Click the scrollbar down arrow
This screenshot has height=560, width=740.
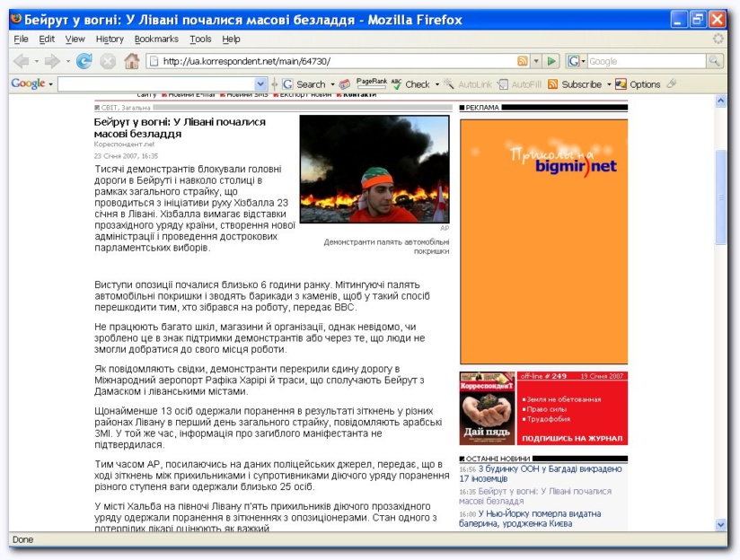[x=720, y=524]
